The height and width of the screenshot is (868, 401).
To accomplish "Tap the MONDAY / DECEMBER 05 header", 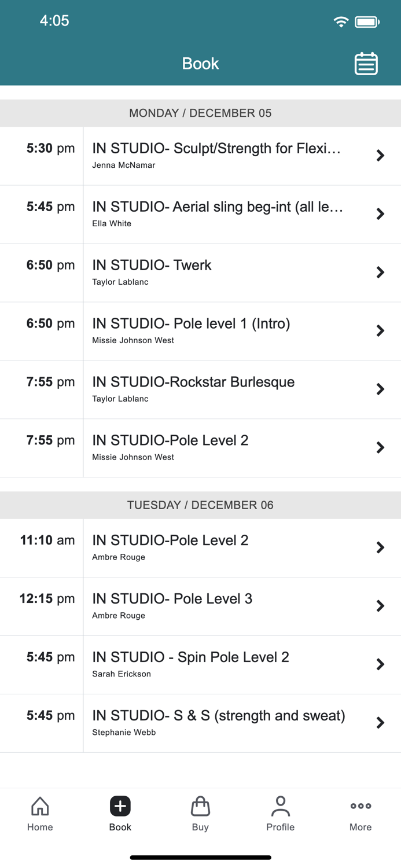I will coord(200,113).
